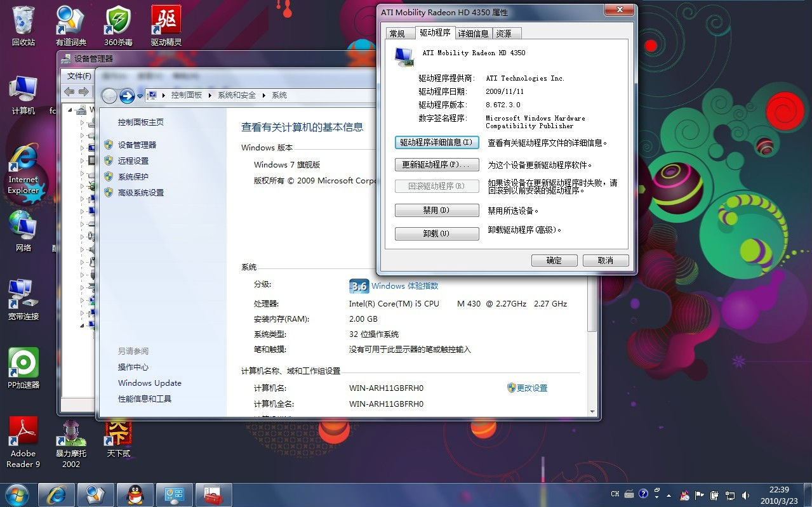Click the QQ penguin icon in system tray
This screenshot has height=507, width=812.
click(684, 494)
